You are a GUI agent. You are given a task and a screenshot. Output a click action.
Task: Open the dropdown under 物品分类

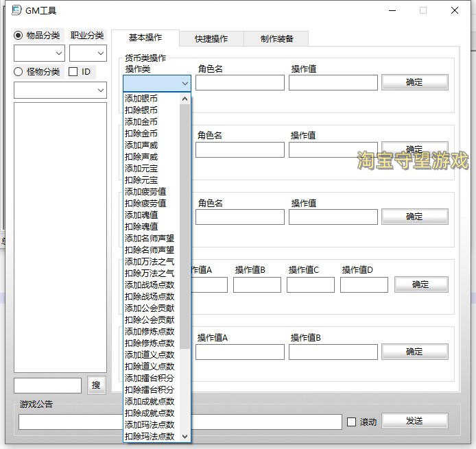[x=40, y=53]
